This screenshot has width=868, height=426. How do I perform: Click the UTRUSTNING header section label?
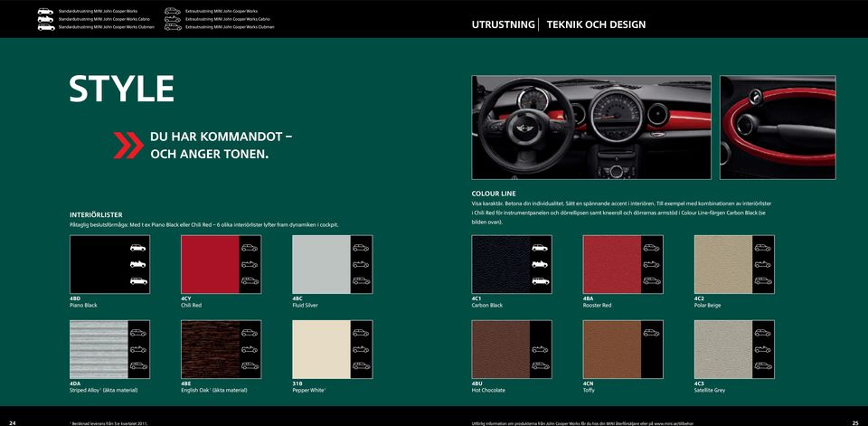tap(504, 24)
